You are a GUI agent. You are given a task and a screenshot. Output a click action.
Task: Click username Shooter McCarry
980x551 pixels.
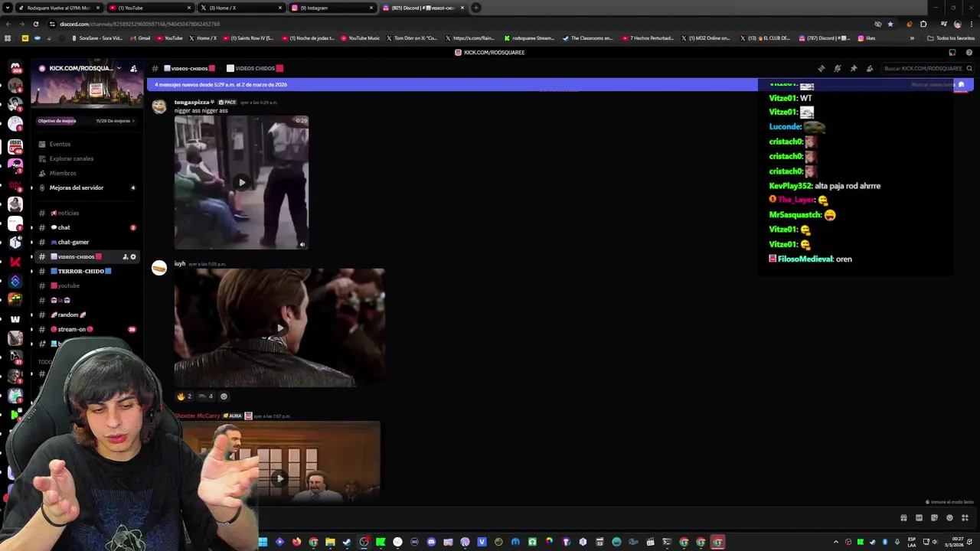(x=198, y=416)
